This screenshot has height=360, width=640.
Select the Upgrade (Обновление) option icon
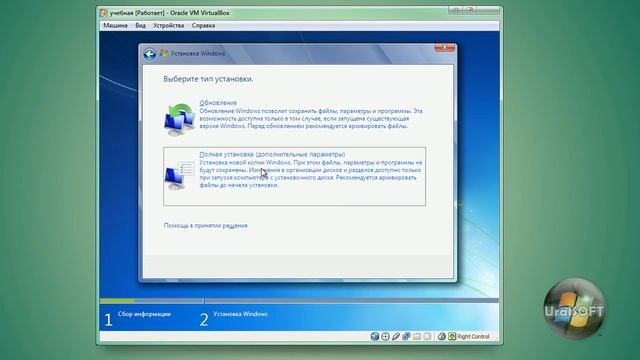click(x=179, y=119)
